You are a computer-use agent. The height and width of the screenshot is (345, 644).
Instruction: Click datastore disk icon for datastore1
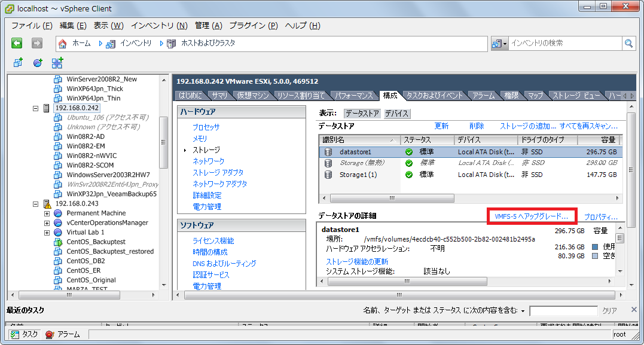pyautogui.click(x=328, y=152)
